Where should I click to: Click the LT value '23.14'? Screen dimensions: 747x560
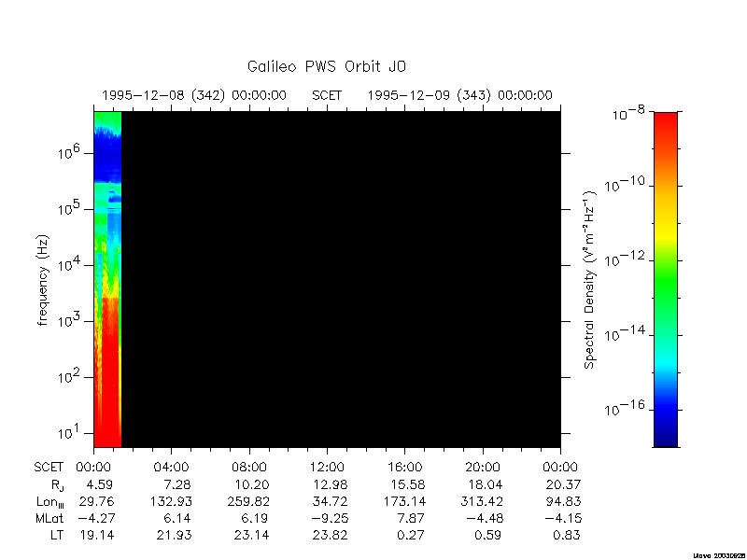(251, 535)
